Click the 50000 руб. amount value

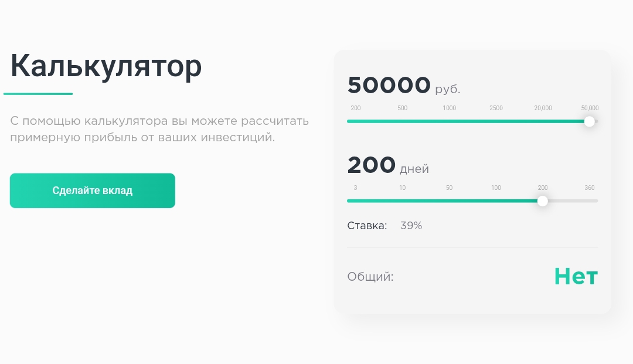389,86
